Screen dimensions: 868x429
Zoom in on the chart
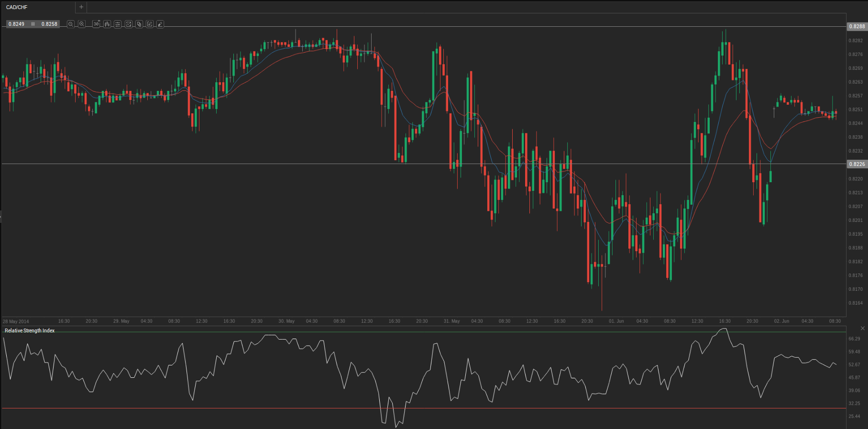82,24
